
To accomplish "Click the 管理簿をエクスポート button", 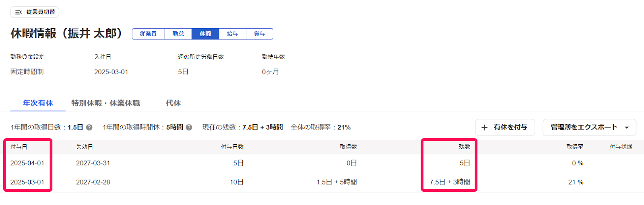I will (589, 127).
